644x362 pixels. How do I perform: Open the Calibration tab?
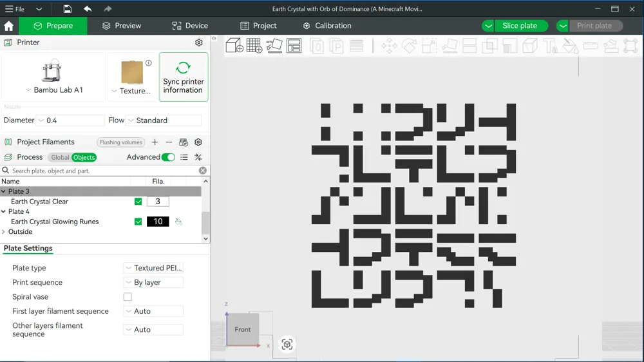click(327, 26)
